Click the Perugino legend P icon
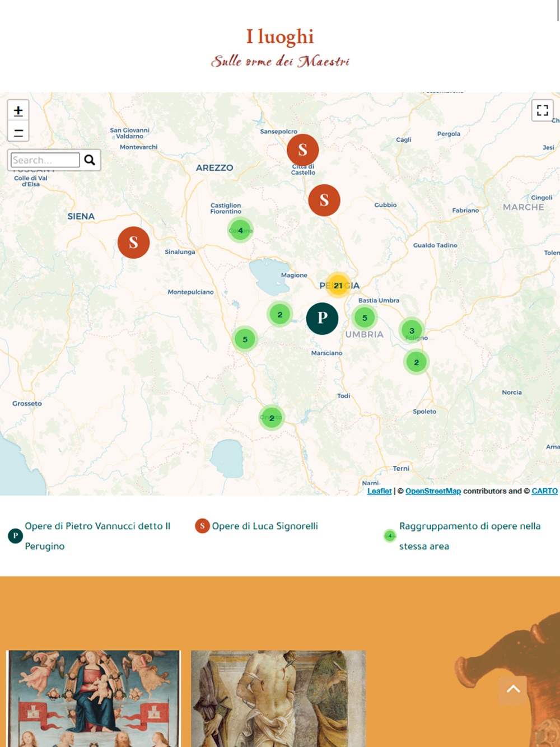 coord(15,536)
